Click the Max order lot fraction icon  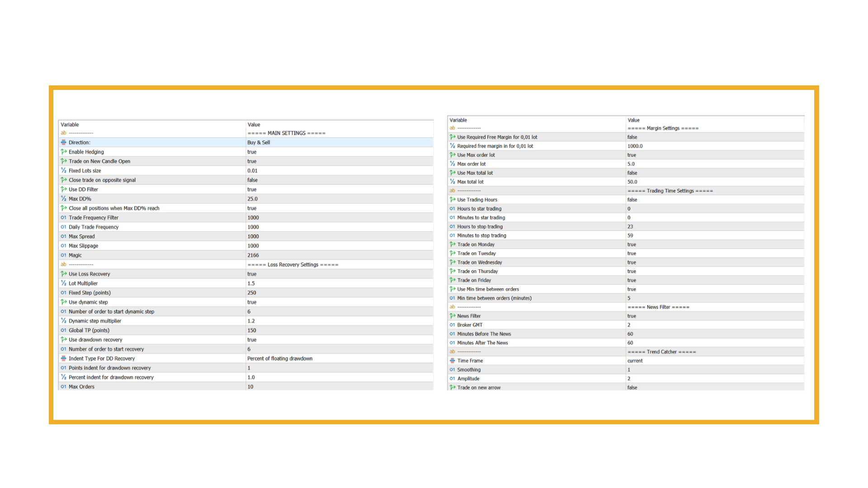click(x=453, y=164)
